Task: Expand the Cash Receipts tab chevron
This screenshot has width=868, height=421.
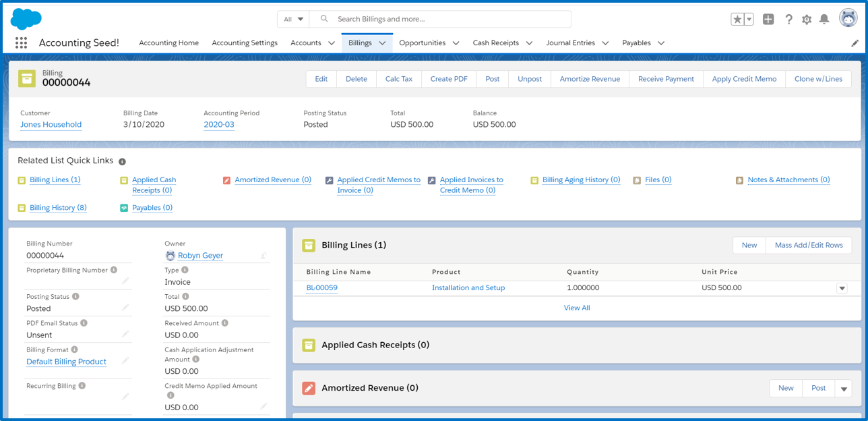Action: (x=530, y=43)
